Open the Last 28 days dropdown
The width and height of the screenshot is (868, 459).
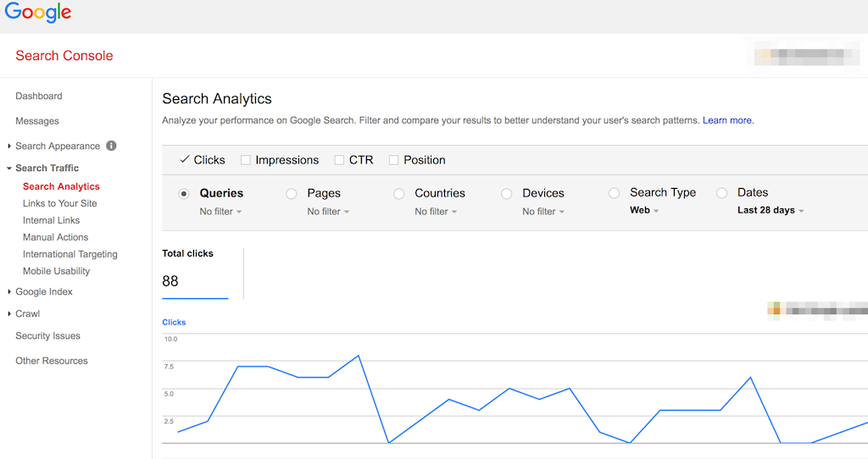pyautogui.click(x=771, y=210)
